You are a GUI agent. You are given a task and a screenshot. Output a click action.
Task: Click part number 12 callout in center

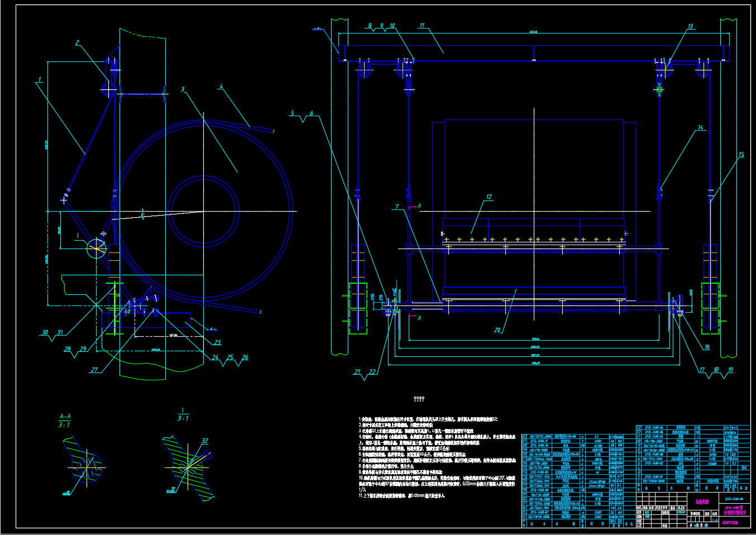(x=489, y=197)
